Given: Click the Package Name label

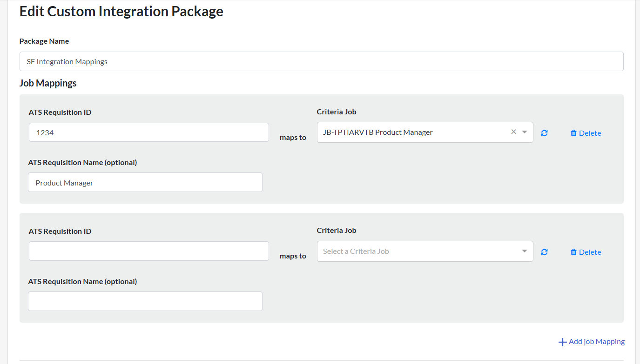Looking at the screenshot, I should 44,41.
